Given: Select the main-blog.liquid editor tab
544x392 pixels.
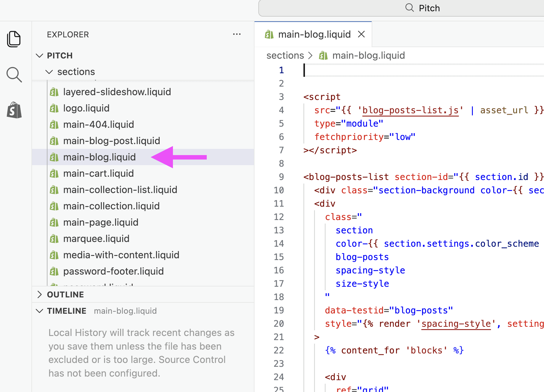Looking at the screenshot, I should [313, 34].
